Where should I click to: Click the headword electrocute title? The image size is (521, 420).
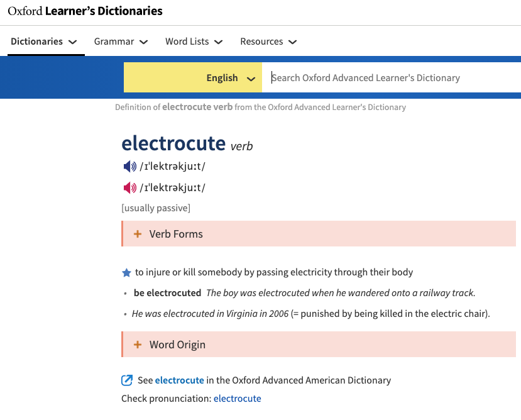coord(173,143)
